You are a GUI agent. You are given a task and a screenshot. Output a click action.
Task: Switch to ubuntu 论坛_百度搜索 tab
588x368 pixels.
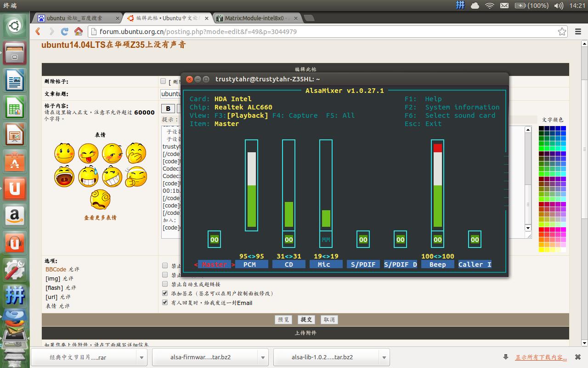coord(78,18)
